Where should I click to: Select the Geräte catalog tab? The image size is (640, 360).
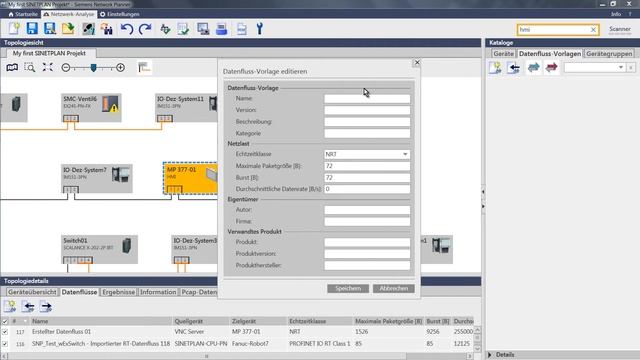(503, 53)
